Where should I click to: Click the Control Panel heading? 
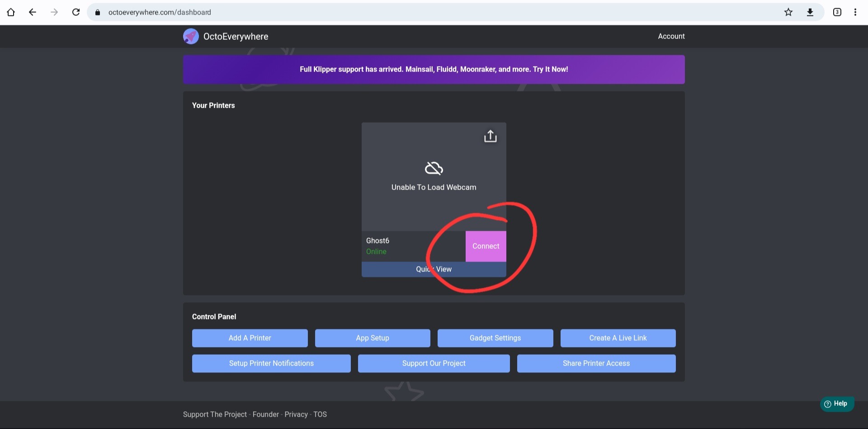pos(214,317)
